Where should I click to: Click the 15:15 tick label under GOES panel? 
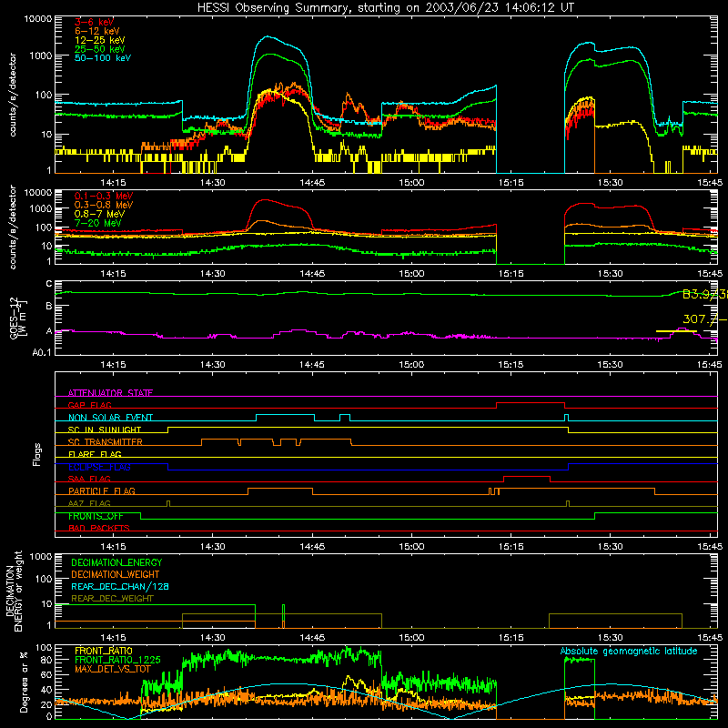[x=511, y=365]
